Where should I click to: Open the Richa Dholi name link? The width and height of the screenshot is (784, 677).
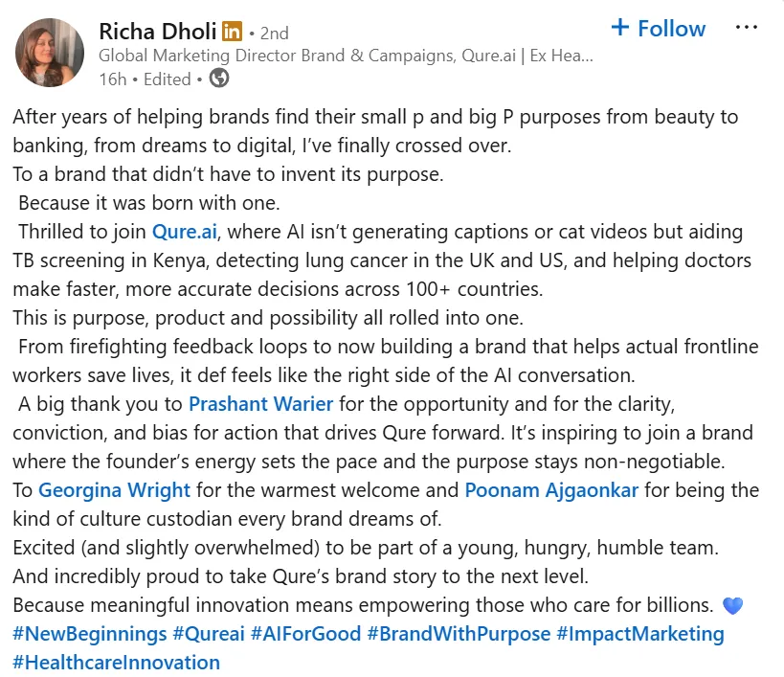158,32
